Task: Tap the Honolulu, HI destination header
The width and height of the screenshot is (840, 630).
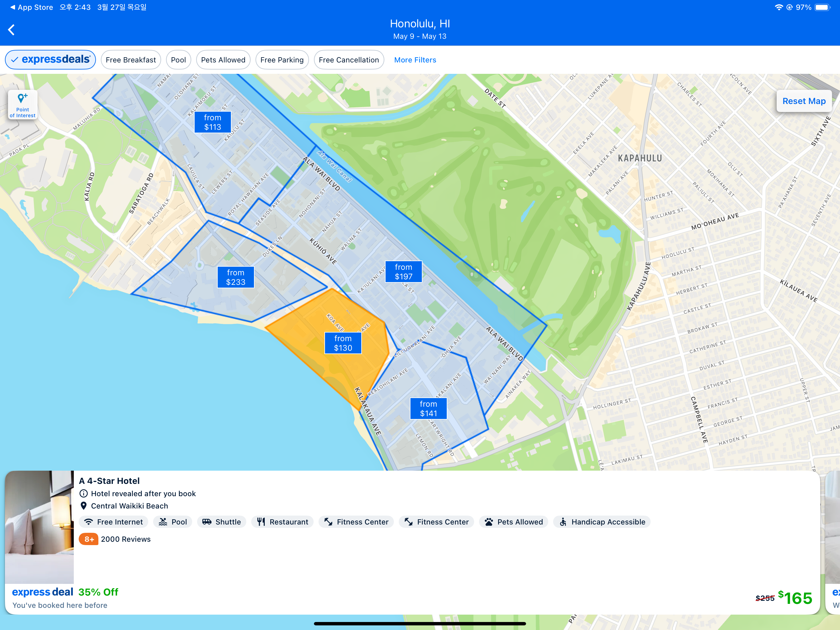Action: tap(420, 24)
